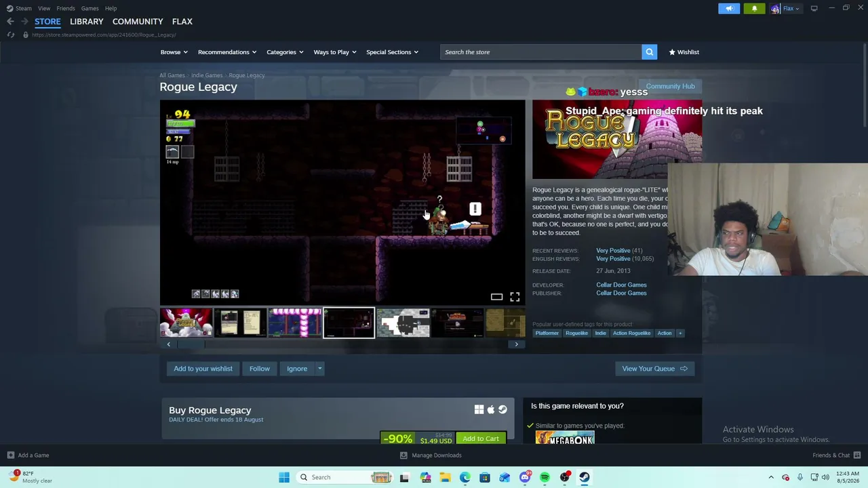The height and width of the screenshot is (488, 868).
Task: Expand the Recommendations dropdown
Action: 227,52
